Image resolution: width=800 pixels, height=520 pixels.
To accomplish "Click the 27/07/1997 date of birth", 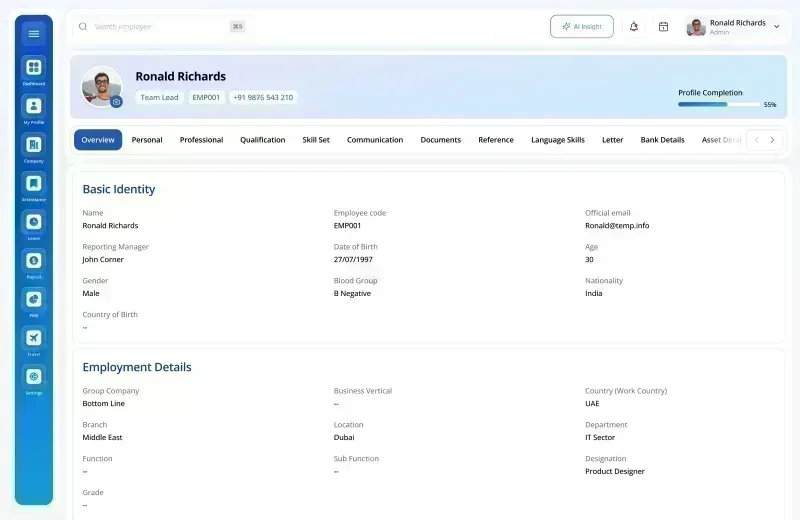I will [353, 259].
